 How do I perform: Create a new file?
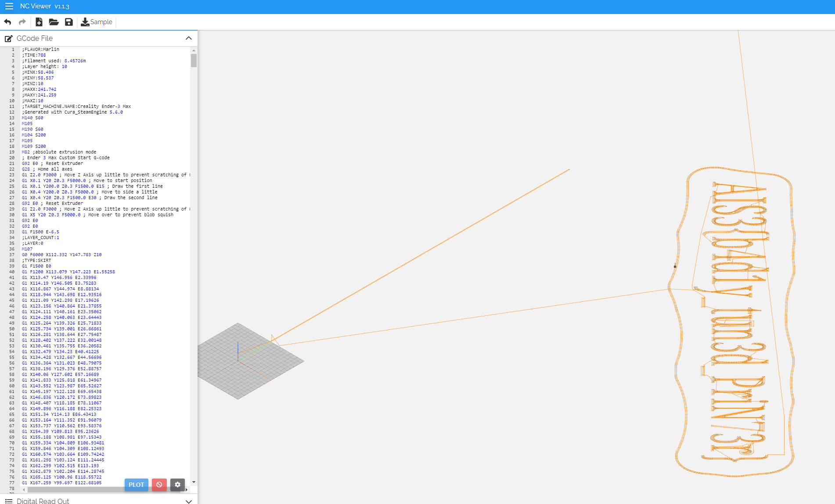(x=39, y=22)
